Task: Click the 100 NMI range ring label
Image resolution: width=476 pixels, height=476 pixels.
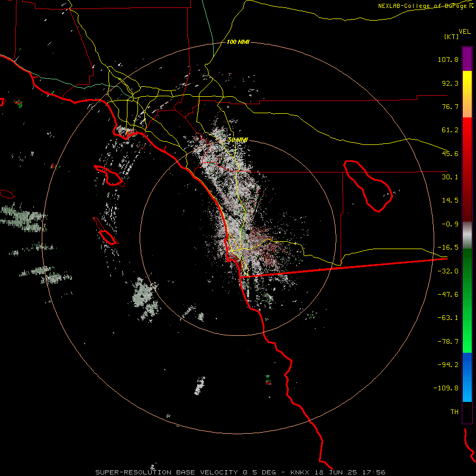Action: click(238, 42)
